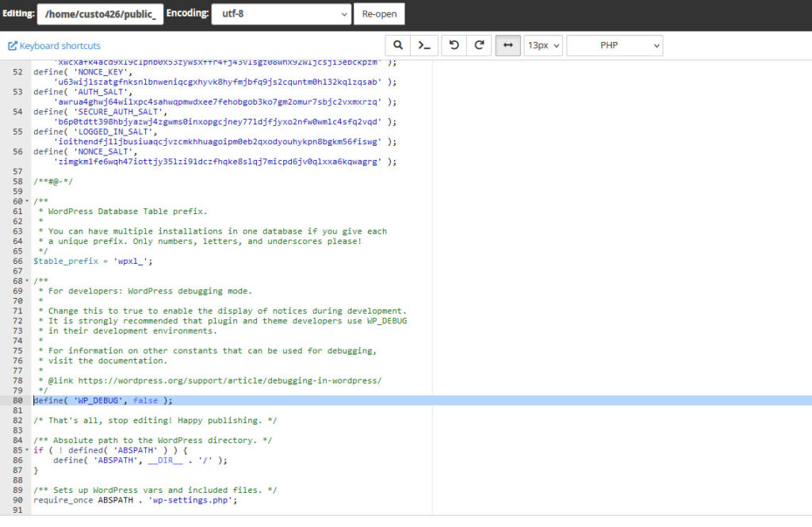The width and height of the screenshot is (812, 527).
Task: Open the PHP language mode dropdown
Action: point(615,46)
